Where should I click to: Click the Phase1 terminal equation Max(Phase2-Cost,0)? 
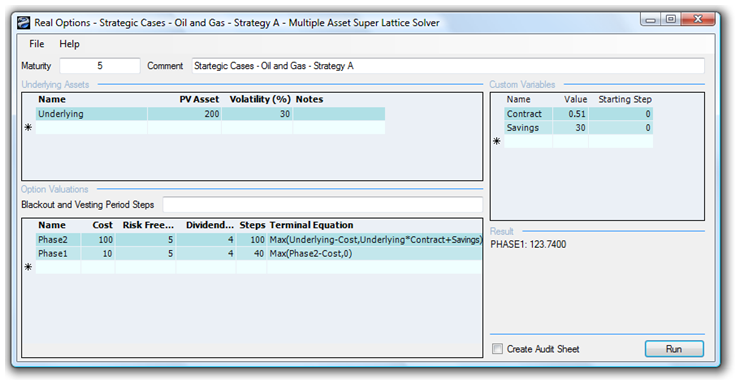311,254
